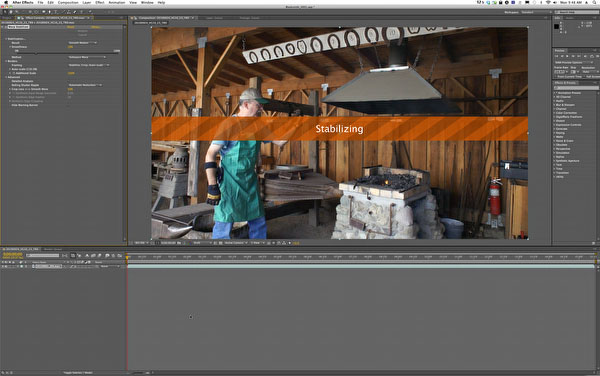
Task: Open the Graph Editor in timeline
Action: tap(119, 256)
